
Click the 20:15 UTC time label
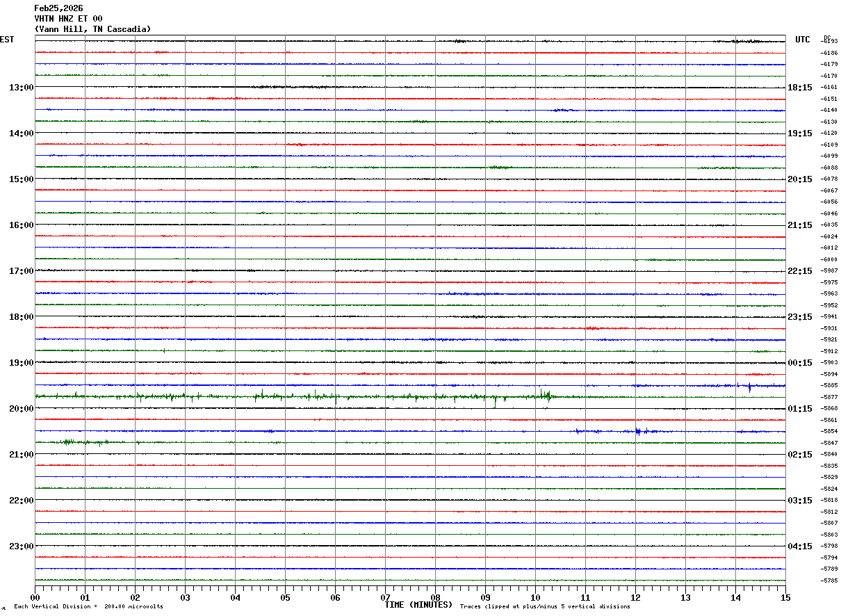coord(800,179)
